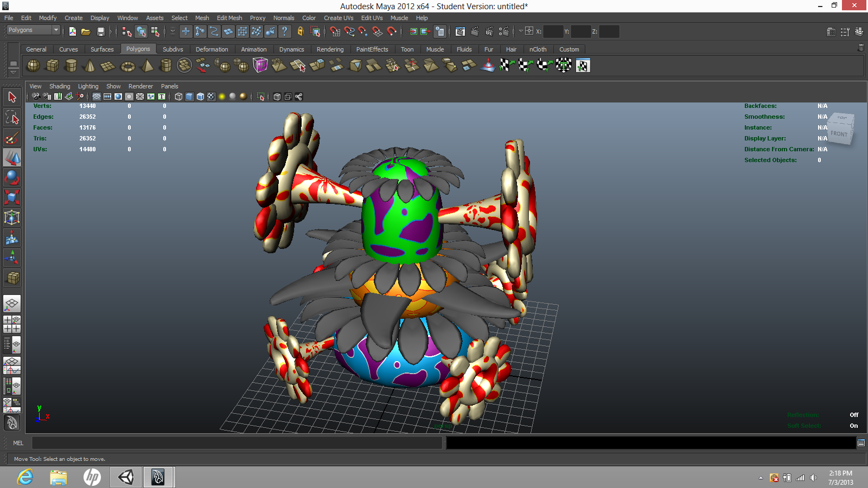The image size is (868, 488).
Task: Toggle Select by Object Type mode
Action: click(x=141, y=31)
